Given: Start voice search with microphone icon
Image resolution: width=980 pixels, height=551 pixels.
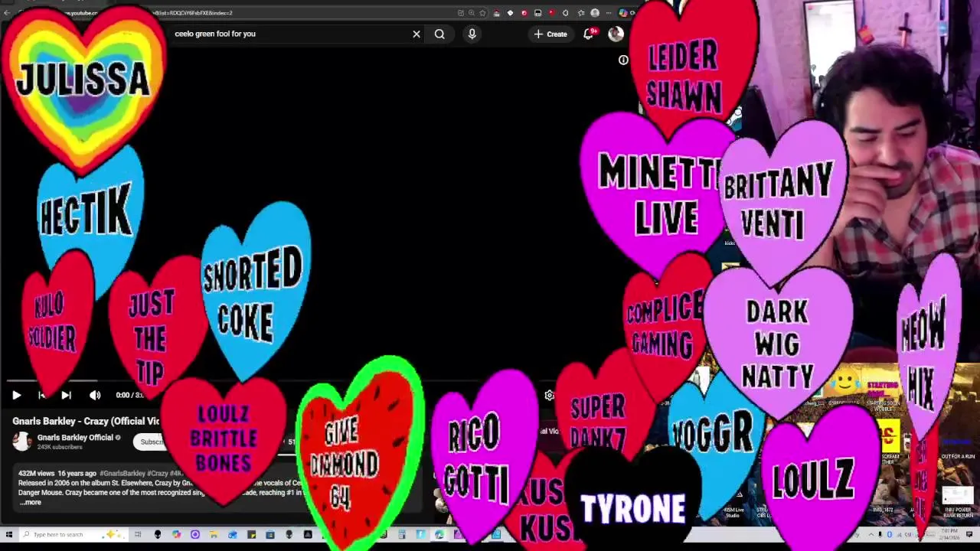Looking at the screenshot, I should click(472, 34).
